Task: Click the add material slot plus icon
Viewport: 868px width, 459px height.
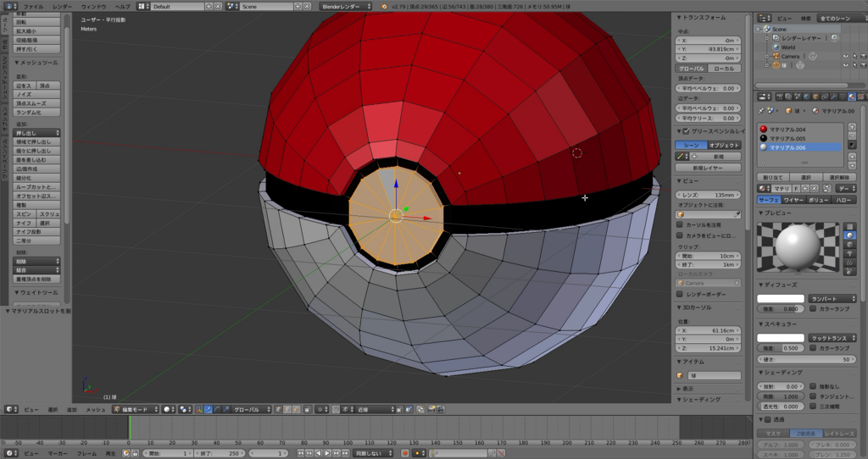Action: click(x=852, y=127)
